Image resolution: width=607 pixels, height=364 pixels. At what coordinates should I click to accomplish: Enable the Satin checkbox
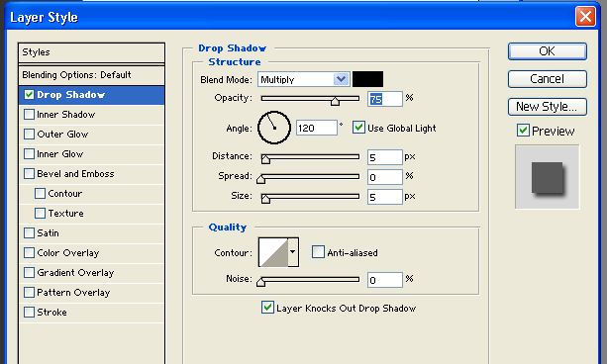click(x=29, y=232)
